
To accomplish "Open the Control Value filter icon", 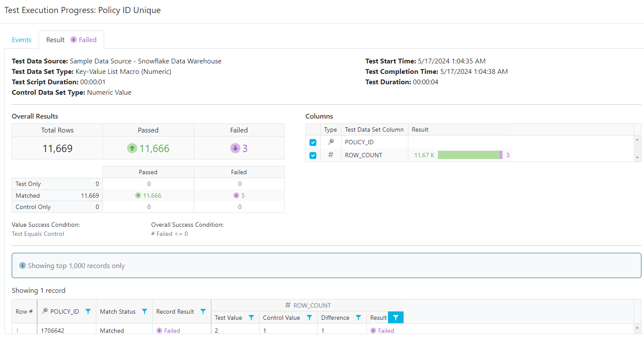I will (x=309, y=318).
